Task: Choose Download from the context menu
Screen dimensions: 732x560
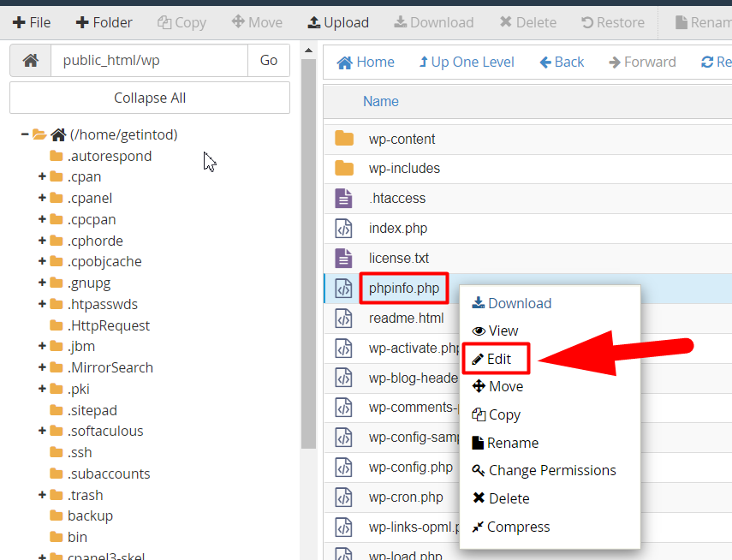Action: pyautogui.click(x=512, y=303)
